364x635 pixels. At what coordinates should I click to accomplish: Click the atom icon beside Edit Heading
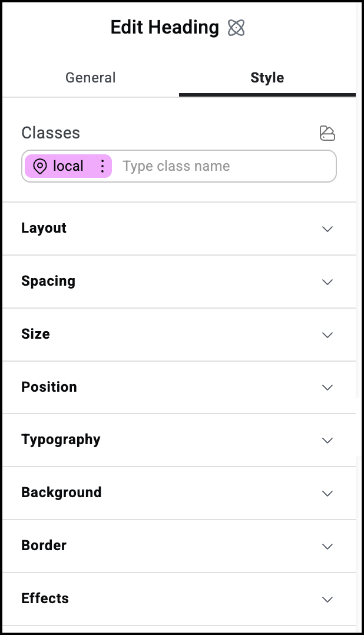click(x=236, y=28)
